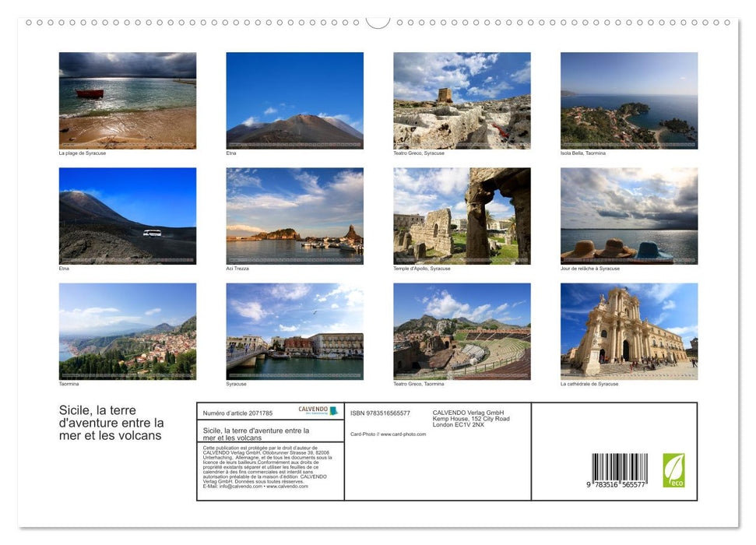Image resolution: width=756 pixels, height=545 pixels.
Task: Open the Jour de relâche à Syracuse image
Action: tap(629, 215)
